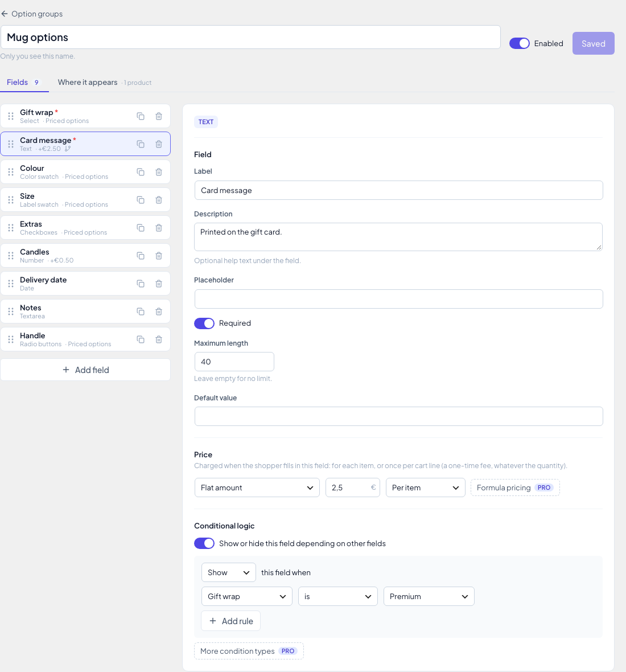The height and width of the screenshot is (672, 626).
Task: Open the Premium value dropdown
Action: (x=429, y=597)
